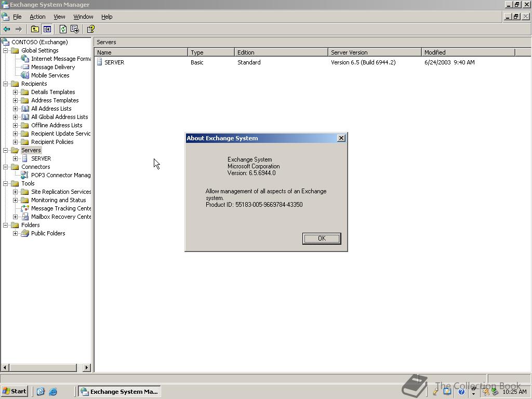The width and height of the screenshot is (532, 399).
Task: Click the Edition column header
Action: tap(281, 52)
